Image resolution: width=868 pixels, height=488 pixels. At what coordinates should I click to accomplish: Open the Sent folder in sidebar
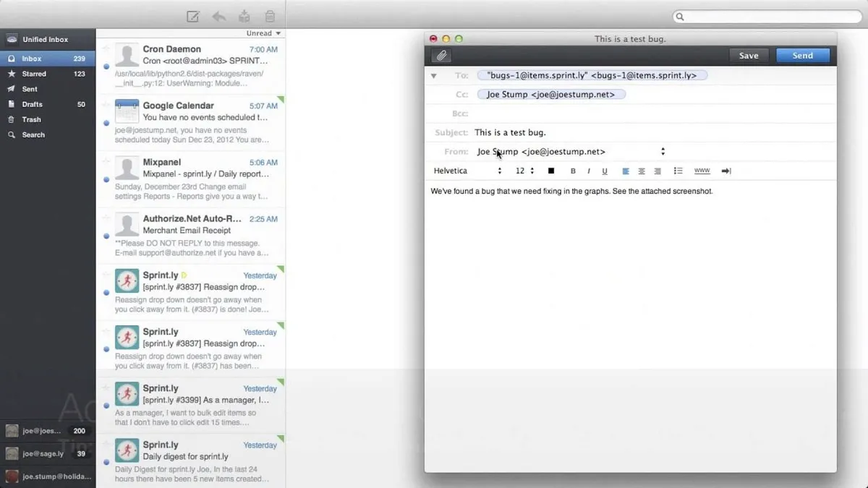[x=48, y=89]
